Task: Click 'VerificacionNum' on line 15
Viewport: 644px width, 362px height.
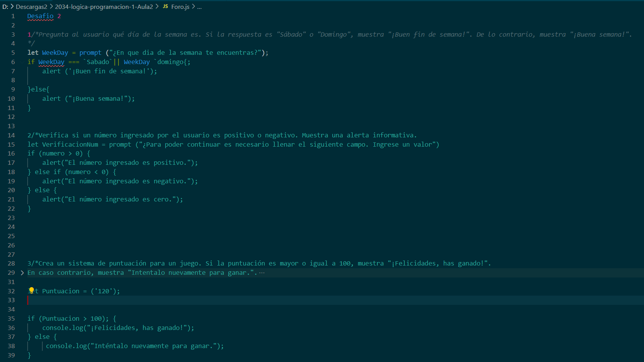Action: pyautogui.click(x=70, y=144)
